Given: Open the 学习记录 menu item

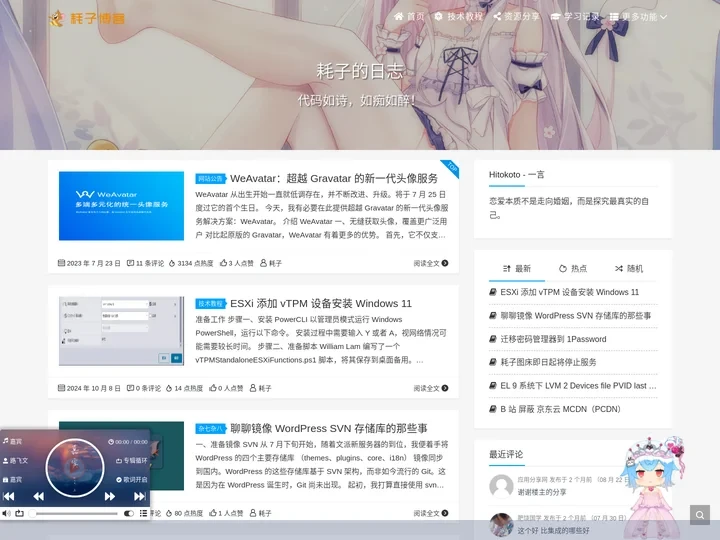Looking at the screenshot, I should [575, 17].
